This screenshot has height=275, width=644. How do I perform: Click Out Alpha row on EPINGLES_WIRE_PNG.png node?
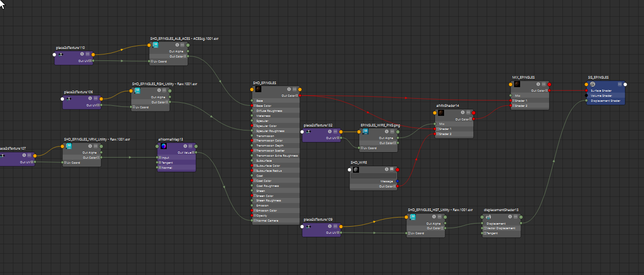coord(378,138)
